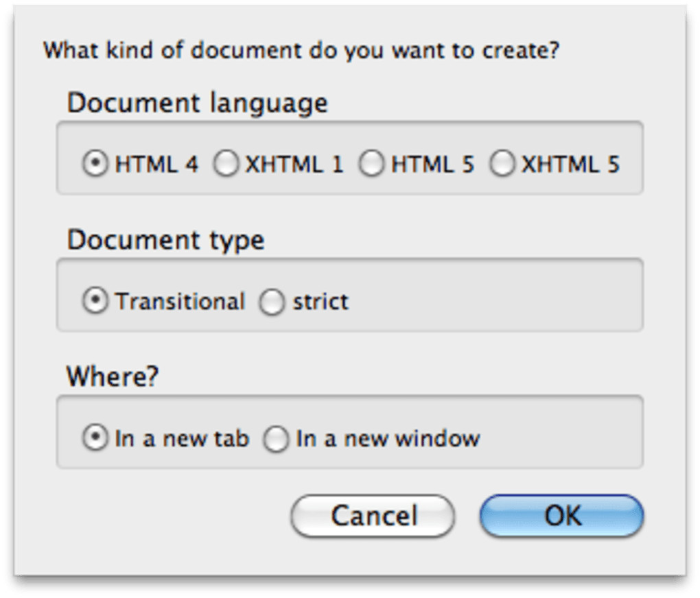The height and width of the screenshot is (598, 700).
Task: Choose to open in a new tab
Action: coord(95,438)
